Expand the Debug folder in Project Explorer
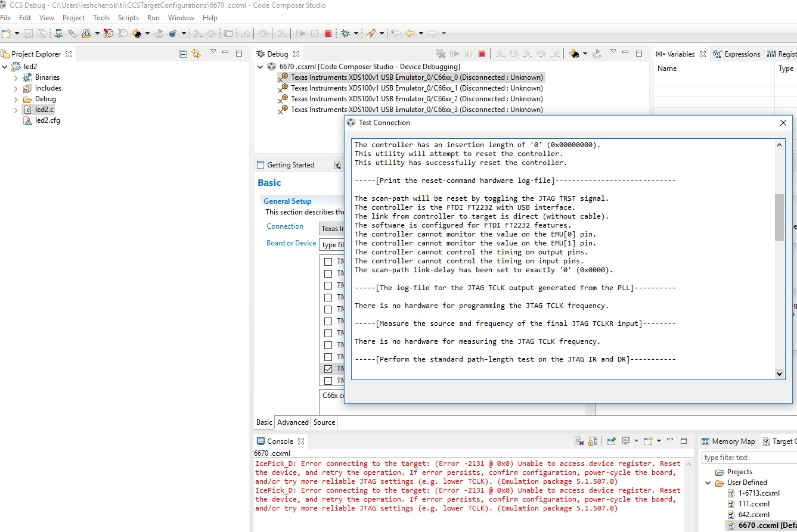The width and height of the screenshot is (797, 532). (16, 99)
